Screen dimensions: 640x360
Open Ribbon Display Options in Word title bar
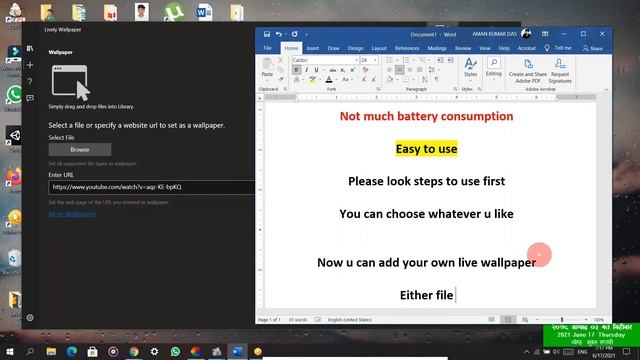(545, 34)
